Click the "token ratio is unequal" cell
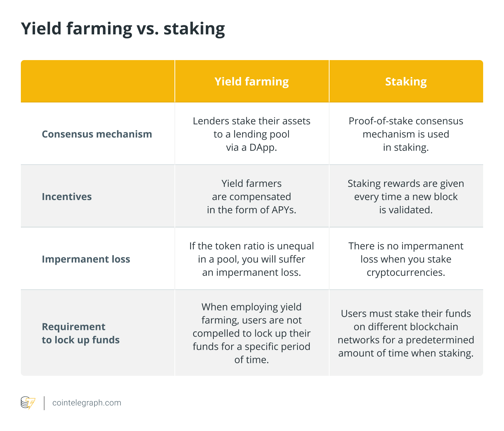The height and width of the screenshot is (431, 504). [252, 259]
